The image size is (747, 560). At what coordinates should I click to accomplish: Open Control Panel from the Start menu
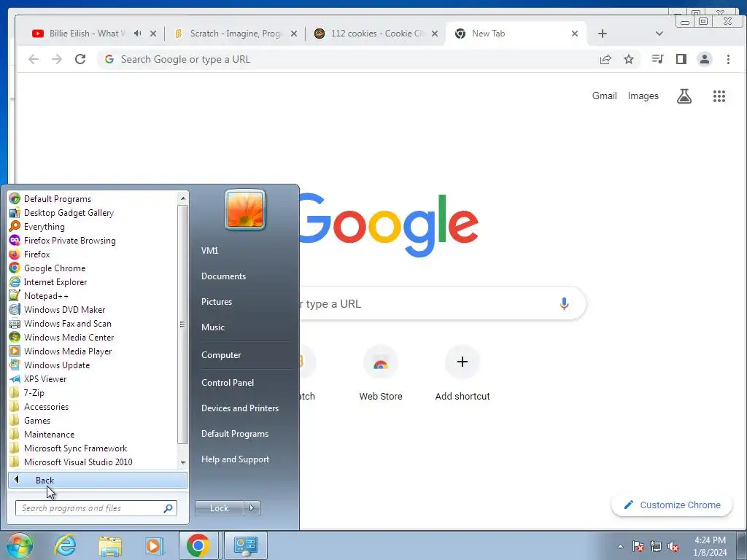click(x=228, y=383)
